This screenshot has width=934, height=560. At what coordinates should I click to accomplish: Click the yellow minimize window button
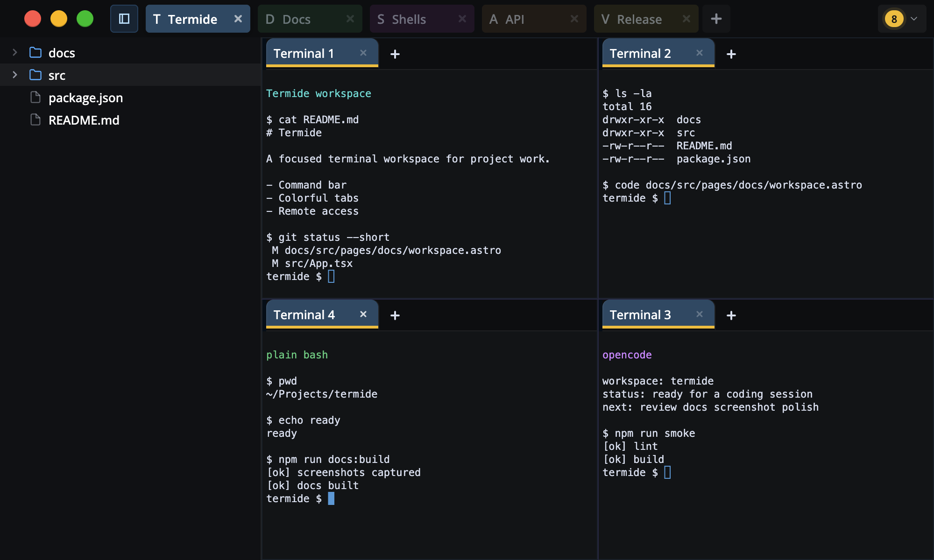pyautogui.click(x=59, y=19)
